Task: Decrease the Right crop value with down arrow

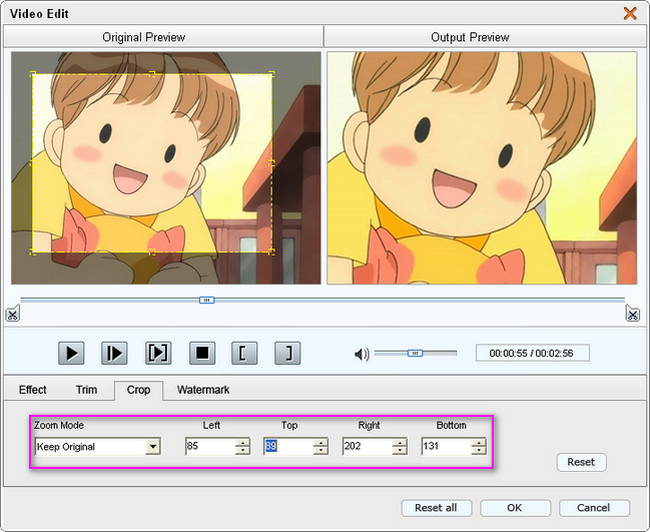Action: [400, 451]
